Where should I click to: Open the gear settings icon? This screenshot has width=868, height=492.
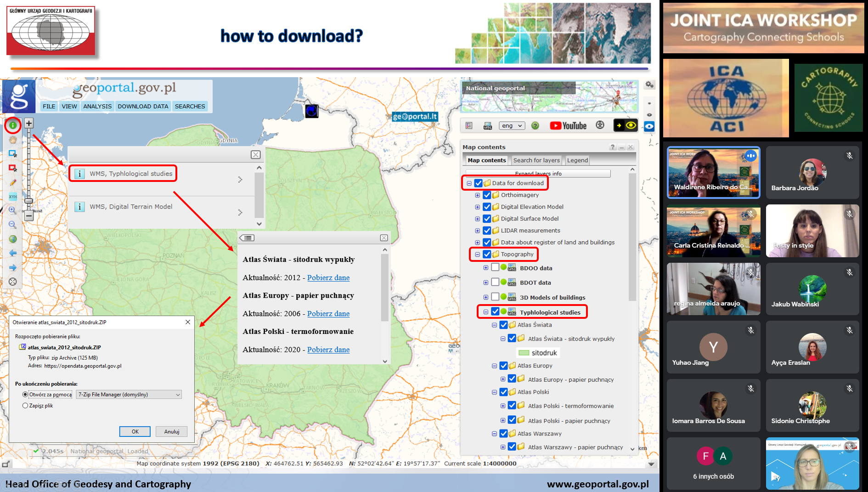point(649,85)
